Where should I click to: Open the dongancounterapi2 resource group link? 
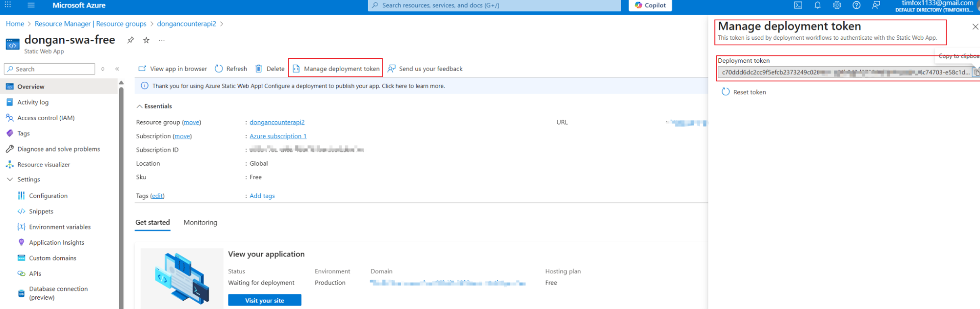277,122
